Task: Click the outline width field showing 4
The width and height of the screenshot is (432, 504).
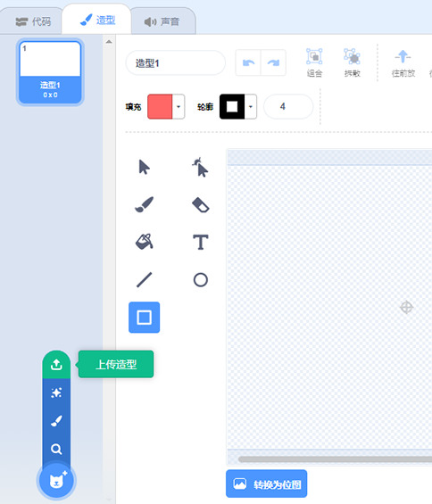Action: [x=288, y=106]
